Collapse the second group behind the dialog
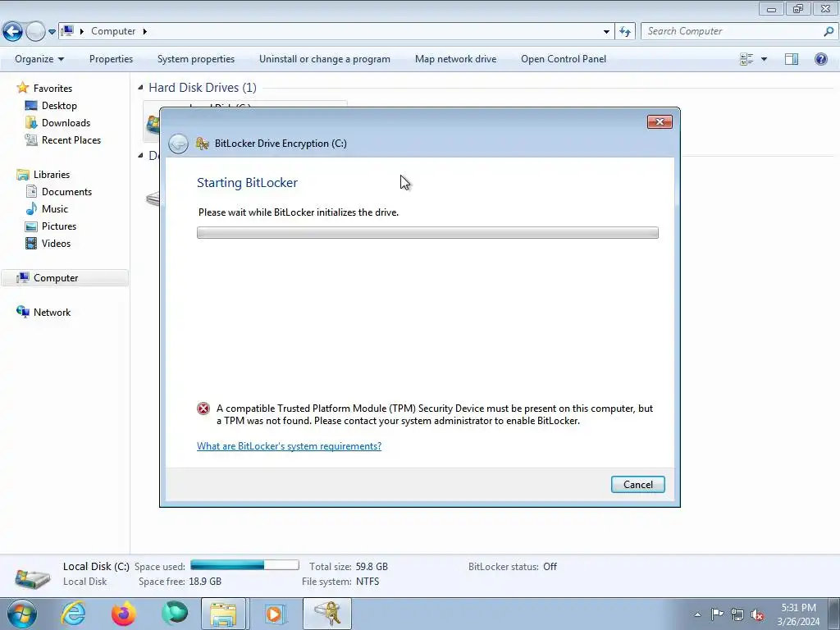Viewport: 840px width, 630px height. click(140, 155)
